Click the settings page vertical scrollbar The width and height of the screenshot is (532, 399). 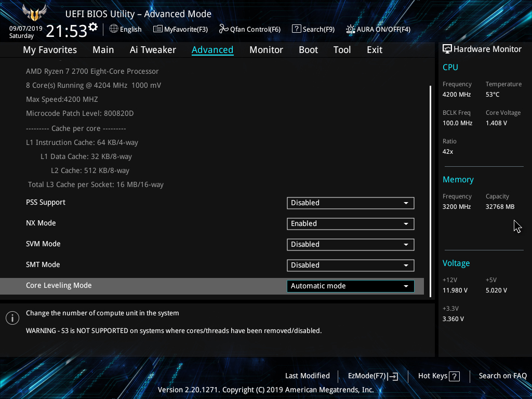point(430,191)
